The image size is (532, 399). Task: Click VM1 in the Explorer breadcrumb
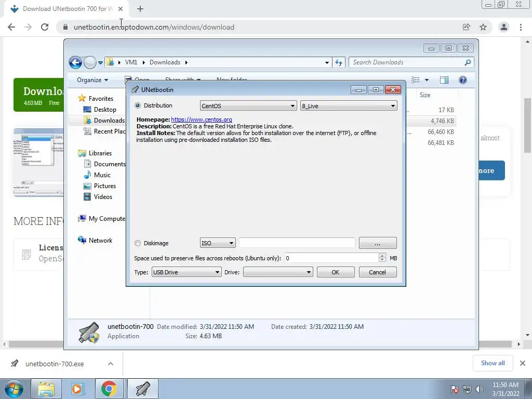pyautogui.click(x=131, y=62)
